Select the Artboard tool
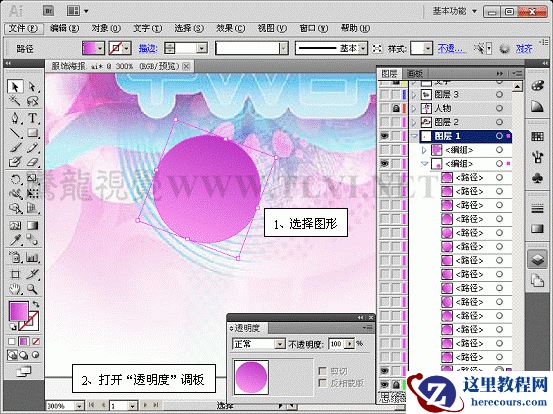This screenshot has height=414, width=553. 15,274
